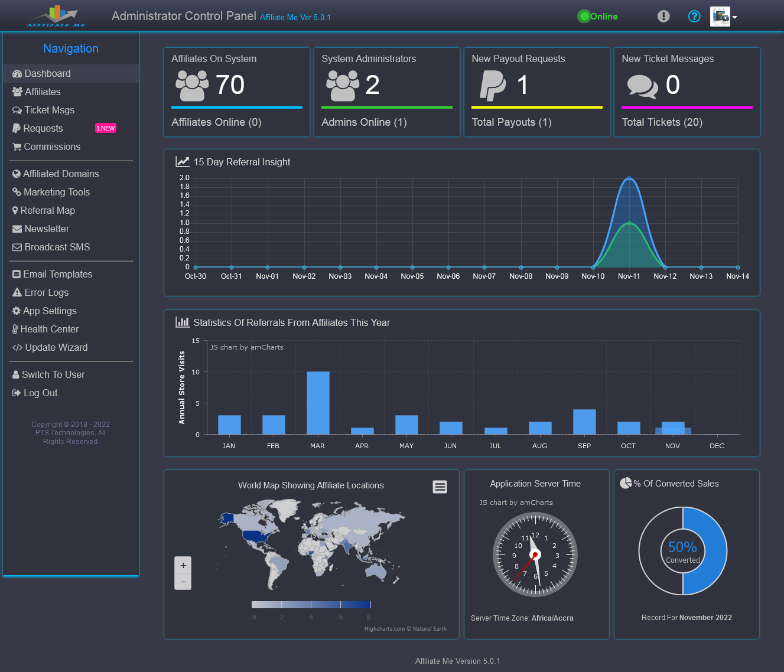Click the analog server time clock
The height and width of the screenshot is (672, 784).
coord(535,554)
